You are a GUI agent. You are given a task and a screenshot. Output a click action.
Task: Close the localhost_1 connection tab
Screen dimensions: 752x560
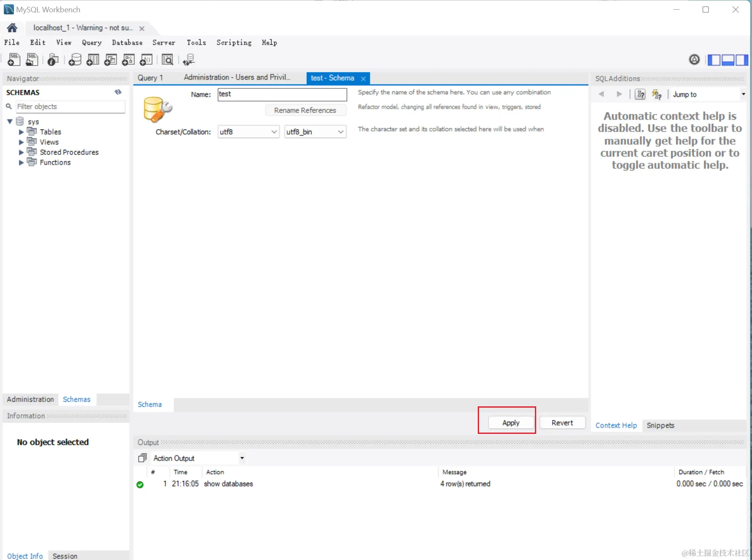click(142, 28)
